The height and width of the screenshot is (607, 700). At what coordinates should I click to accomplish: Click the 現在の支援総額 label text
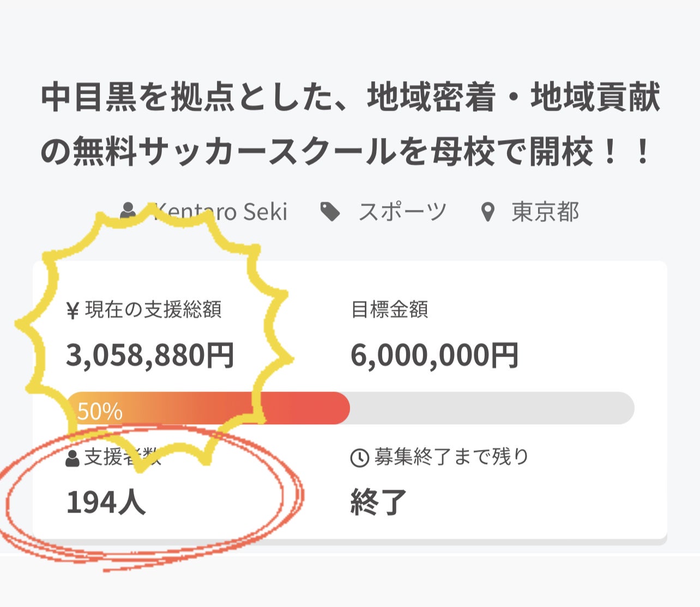click(153, 310)
